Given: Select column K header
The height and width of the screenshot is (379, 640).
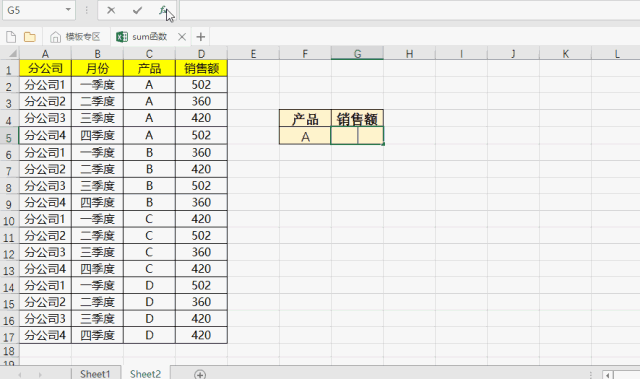Looking at the screenshot, I should pyautogui.click(x=565, y=54).
